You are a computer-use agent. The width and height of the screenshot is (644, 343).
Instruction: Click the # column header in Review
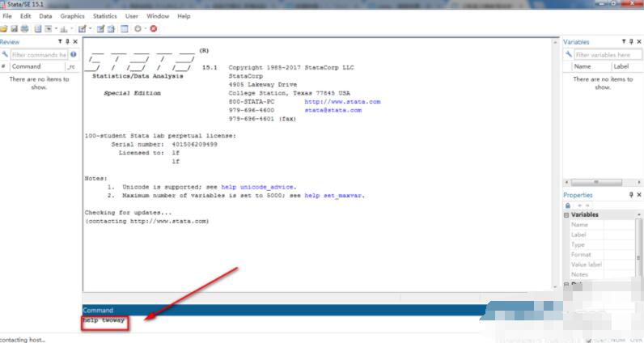point(4,66)
